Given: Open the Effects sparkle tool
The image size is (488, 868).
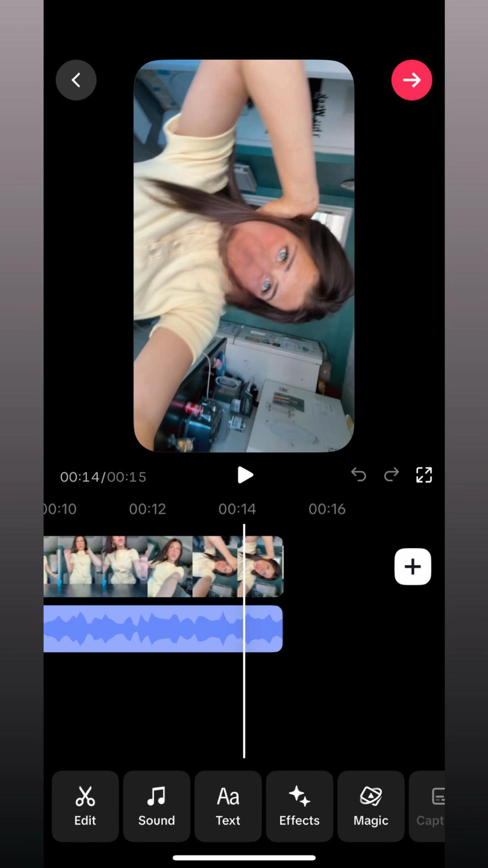Looking at the screenshot, I should point(299,806).
